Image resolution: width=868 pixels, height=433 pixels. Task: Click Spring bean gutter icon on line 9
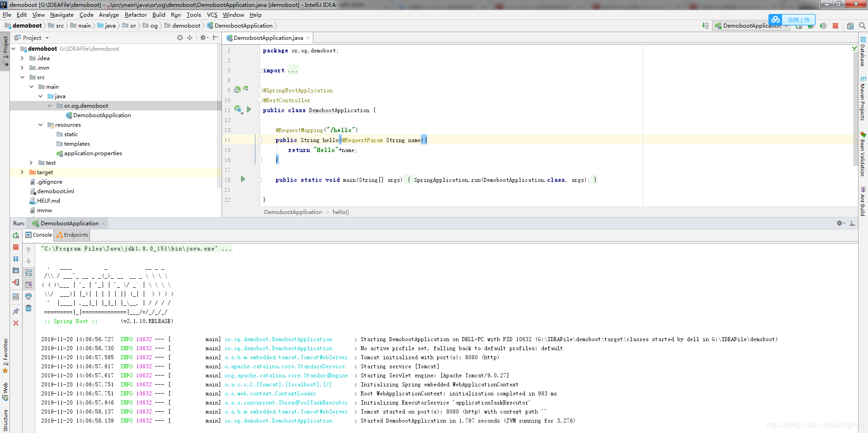[x=237, y=90]
